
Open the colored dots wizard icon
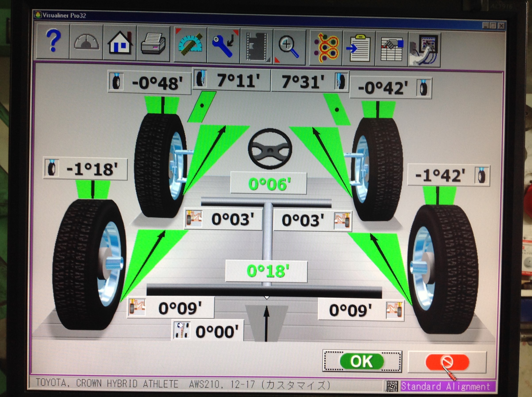[326, 48]
